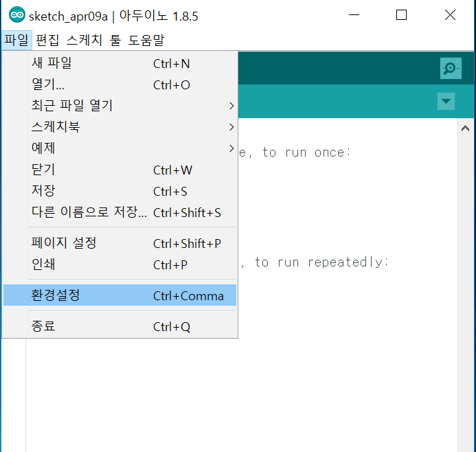Open 환경설정 preferences entry

(120, 295)
